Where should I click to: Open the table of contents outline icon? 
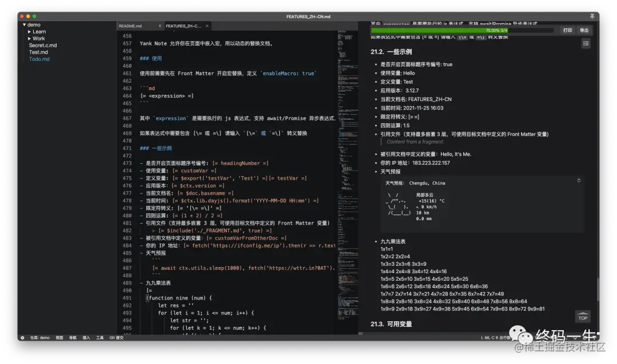coord(586,43)
